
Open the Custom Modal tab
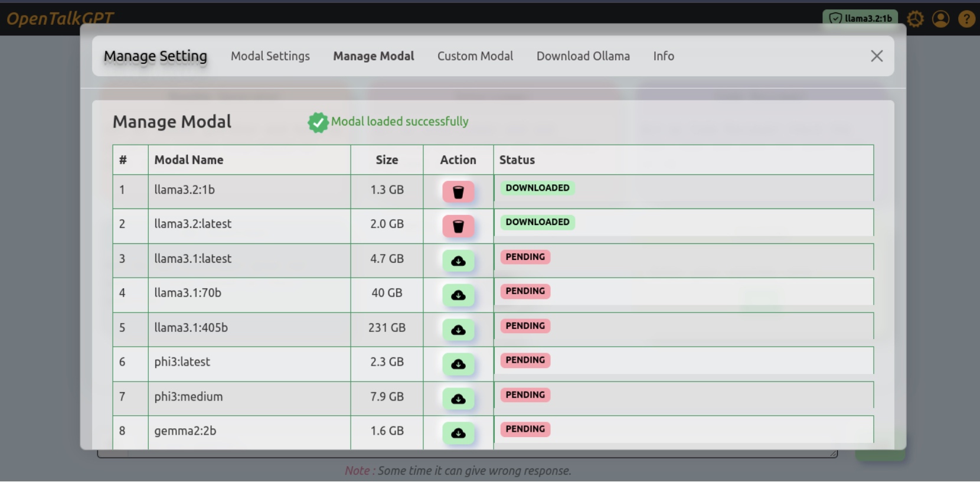tap(475, 56)
